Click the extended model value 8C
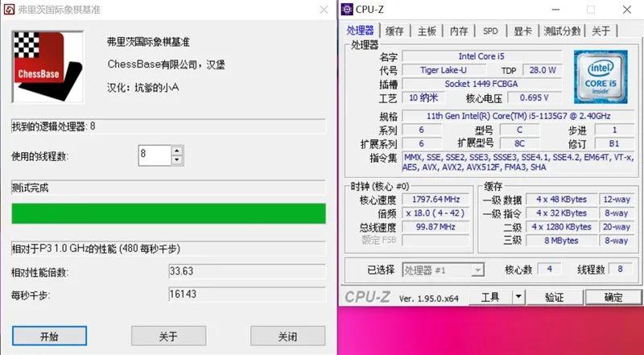The width and height of the screenshot is (644, 355). coord(519,143)
